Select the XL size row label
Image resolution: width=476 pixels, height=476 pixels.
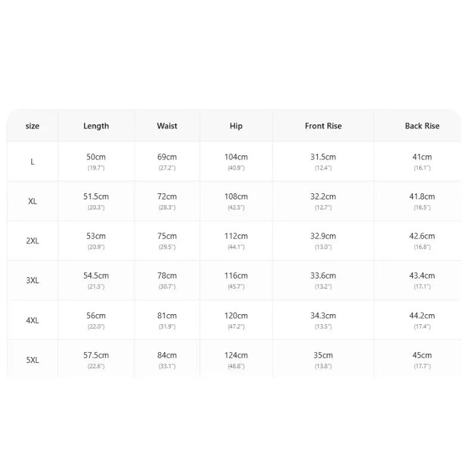point(33,201)
